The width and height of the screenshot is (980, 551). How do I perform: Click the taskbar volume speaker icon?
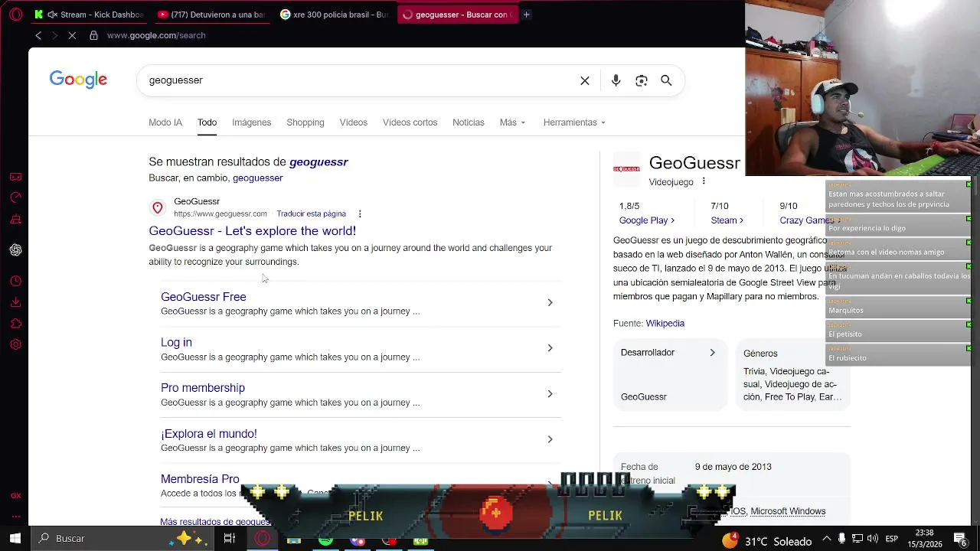(873, 538)
